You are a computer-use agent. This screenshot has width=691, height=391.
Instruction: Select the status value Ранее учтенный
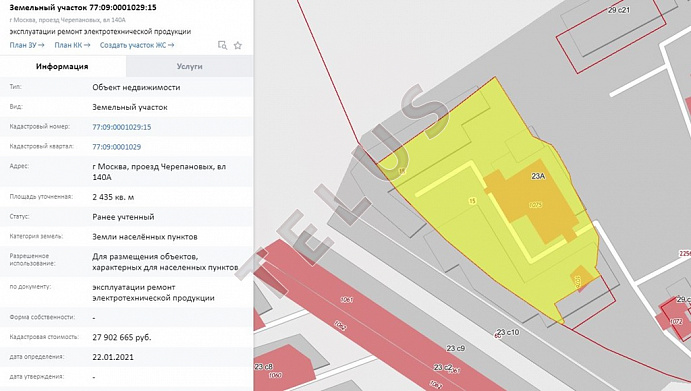[x=123, y=217]
